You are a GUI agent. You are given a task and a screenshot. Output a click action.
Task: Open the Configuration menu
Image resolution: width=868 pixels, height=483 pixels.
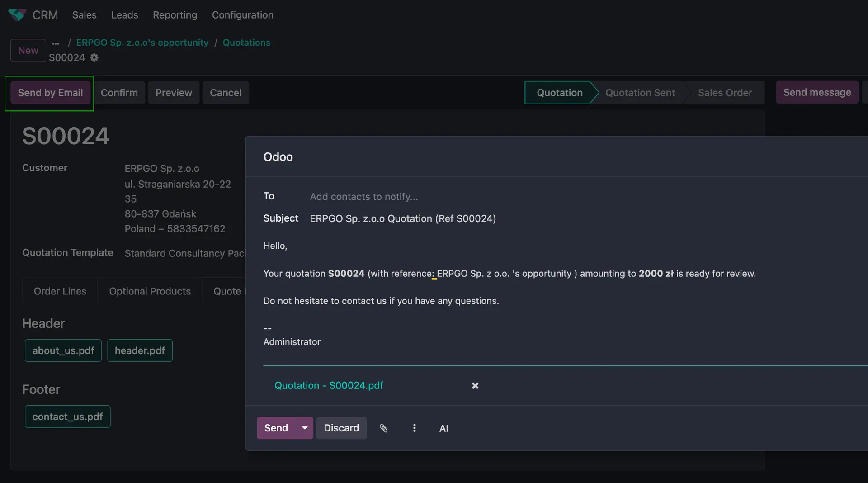click(242, 15)
